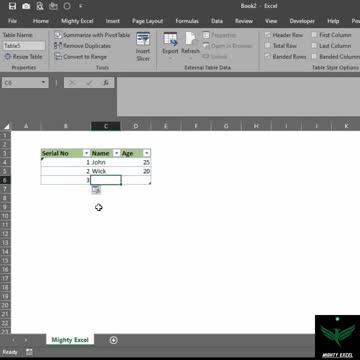Click the Open in Browser icon
This screenshot has height=360, width=360.
pyautogui.click(x=206, y=46)
